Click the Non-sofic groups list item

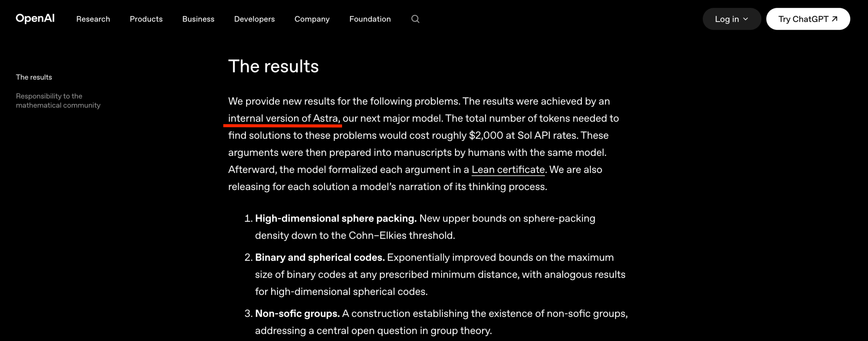[436, 322]
